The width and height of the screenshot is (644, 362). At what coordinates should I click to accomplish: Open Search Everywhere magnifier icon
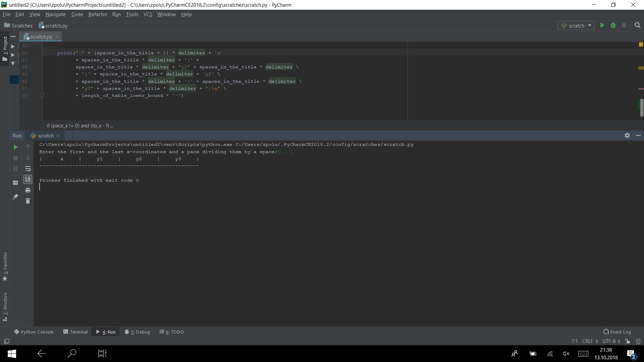pyautogui.click(x=638, y=25)
